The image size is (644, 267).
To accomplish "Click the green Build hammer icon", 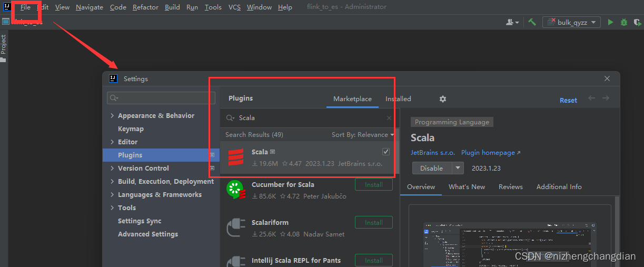I will click(x=532, y=22).
